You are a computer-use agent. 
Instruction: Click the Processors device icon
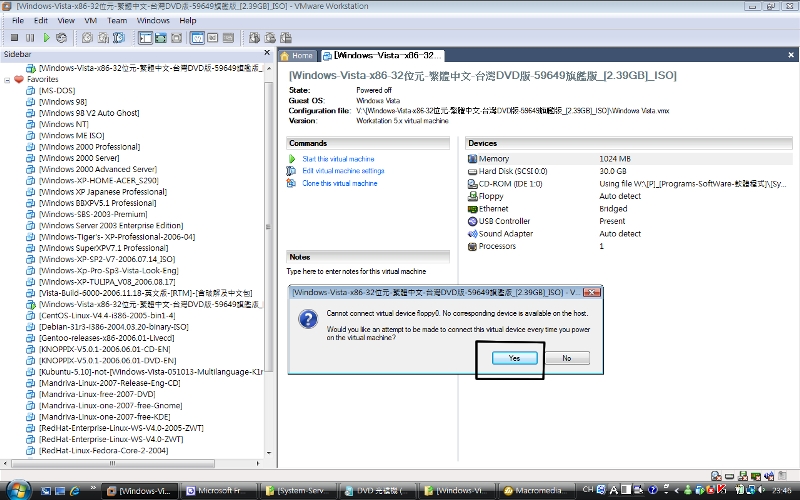(472, 246)
